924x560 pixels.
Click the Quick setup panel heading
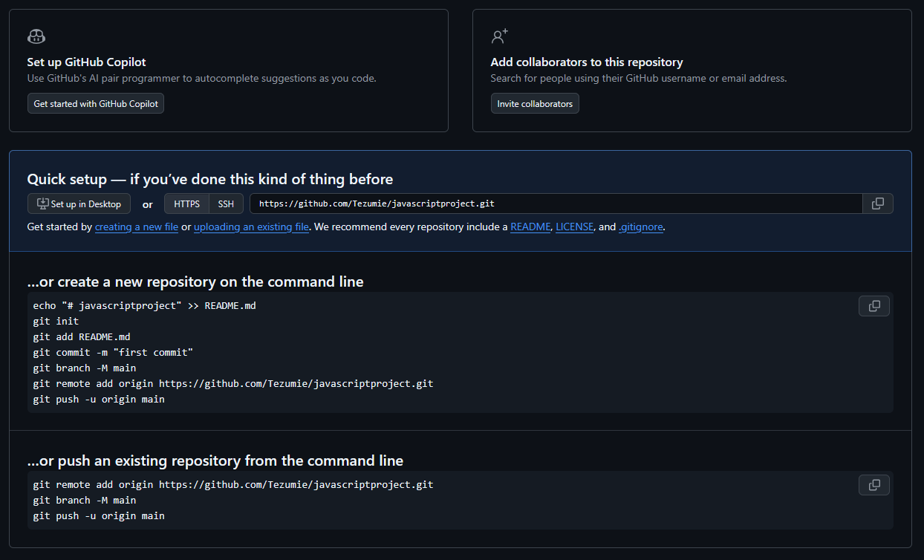coord(210,179)
